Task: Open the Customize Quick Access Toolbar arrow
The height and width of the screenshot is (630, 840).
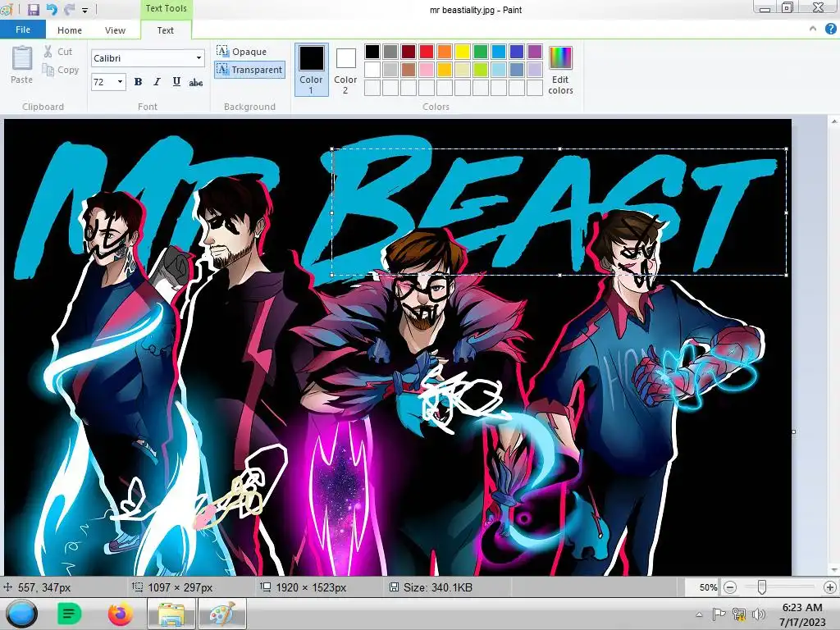Action: click(x=84, y=10)
